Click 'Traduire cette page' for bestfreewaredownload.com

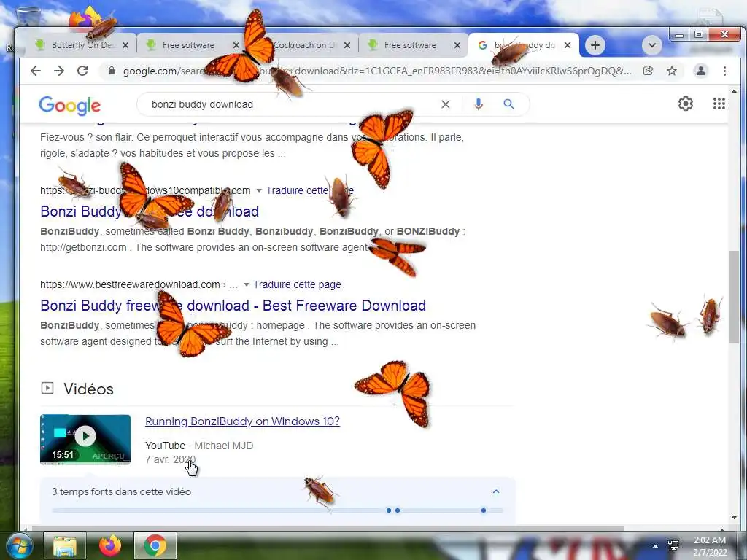(297, 285)
